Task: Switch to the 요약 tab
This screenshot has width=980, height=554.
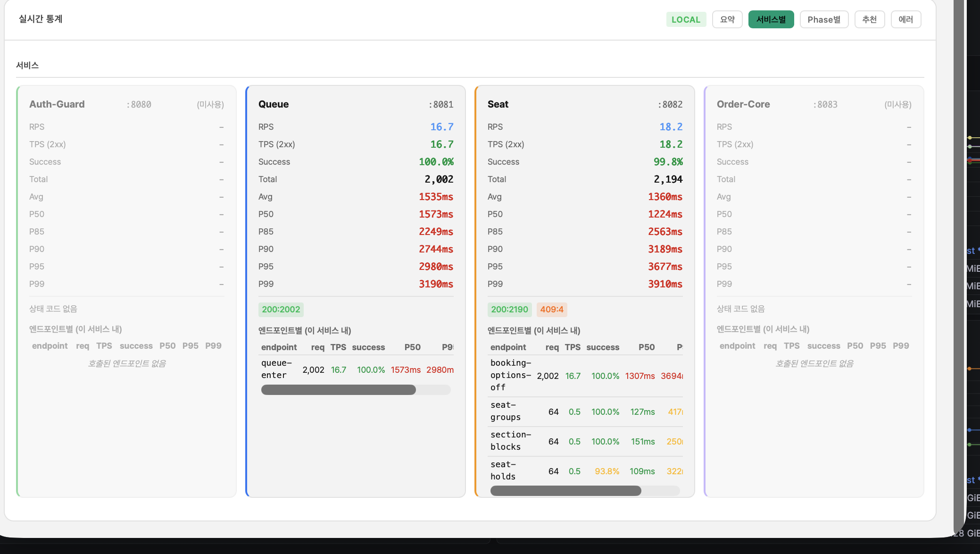Action: click(727, 19)
